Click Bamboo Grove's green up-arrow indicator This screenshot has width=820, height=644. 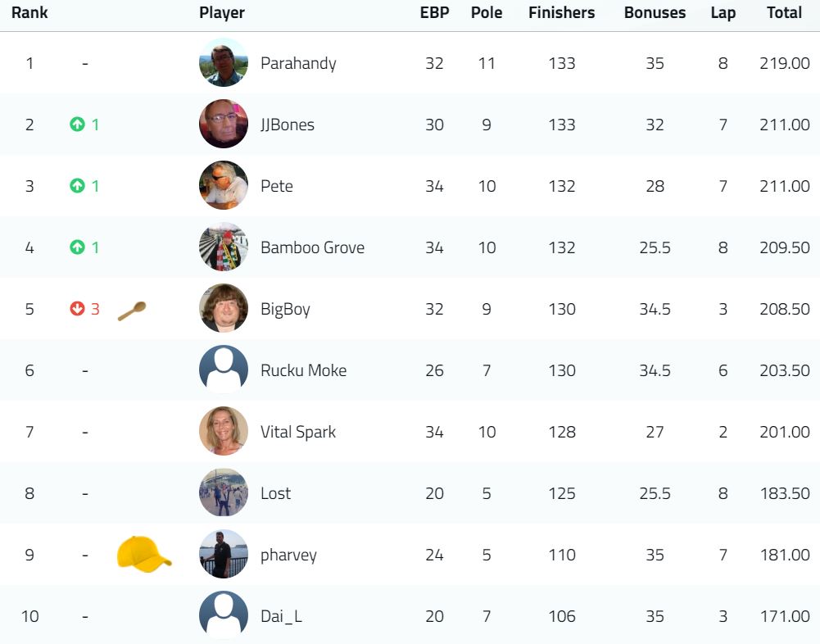[x=84, y=247]
